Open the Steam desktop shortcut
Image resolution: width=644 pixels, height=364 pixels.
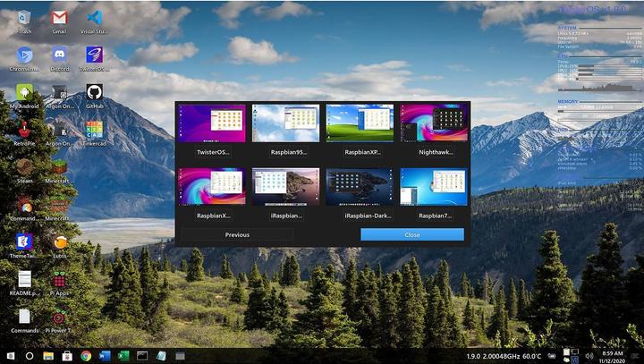[x=24, y=167]
